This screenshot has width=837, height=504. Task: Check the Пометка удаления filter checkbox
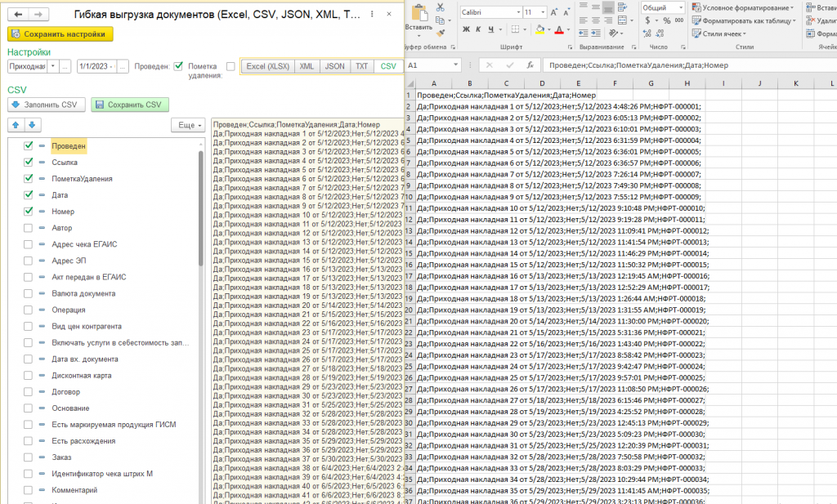231,67
